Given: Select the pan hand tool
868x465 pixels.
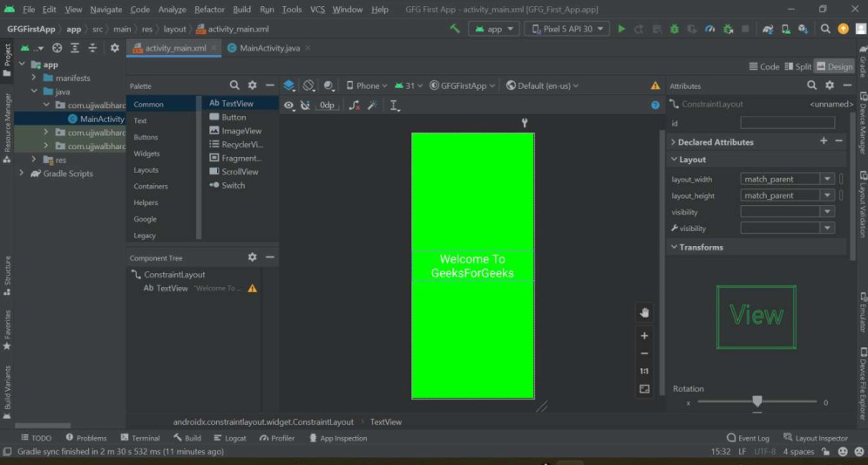Looking at the screenshot, I should pos(644,312).
